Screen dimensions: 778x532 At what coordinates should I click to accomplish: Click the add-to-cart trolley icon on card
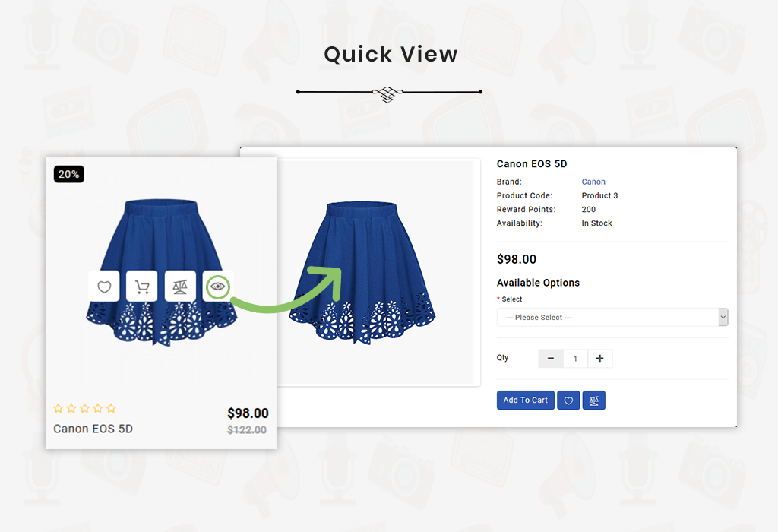(x=142, y=287)
